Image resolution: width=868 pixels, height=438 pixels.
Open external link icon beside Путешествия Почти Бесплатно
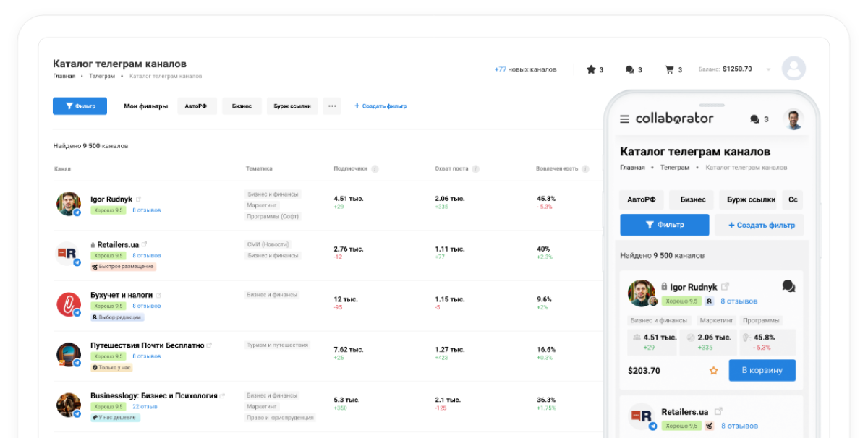click(x=210, y=345)
